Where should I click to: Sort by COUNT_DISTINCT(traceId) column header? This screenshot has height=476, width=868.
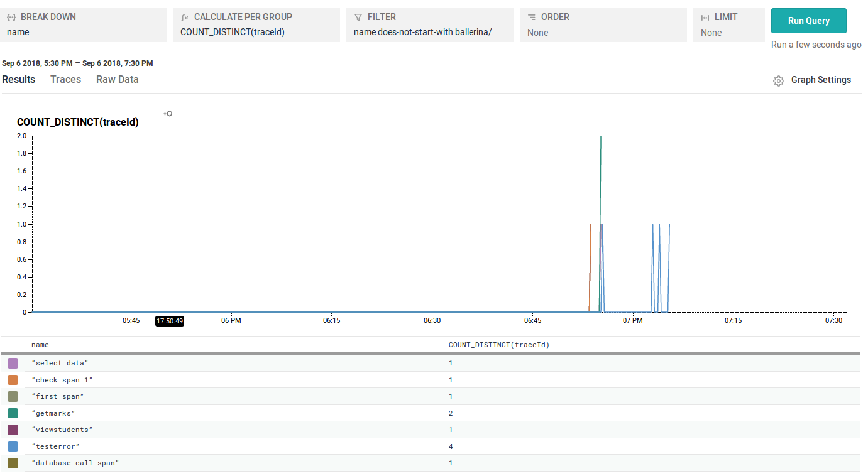pyautogui.click(x=651, y=345)
